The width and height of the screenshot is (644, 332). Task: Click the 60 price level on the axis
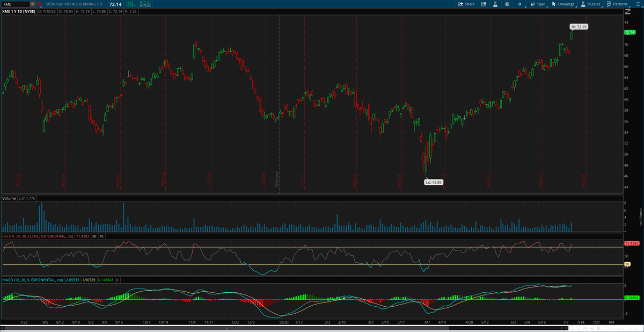[626, 99]
